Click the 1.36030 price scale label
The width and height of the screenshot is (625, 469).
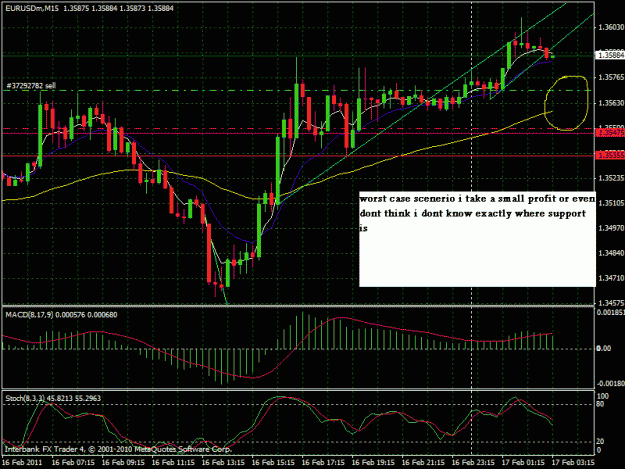[x=611, y=27]
